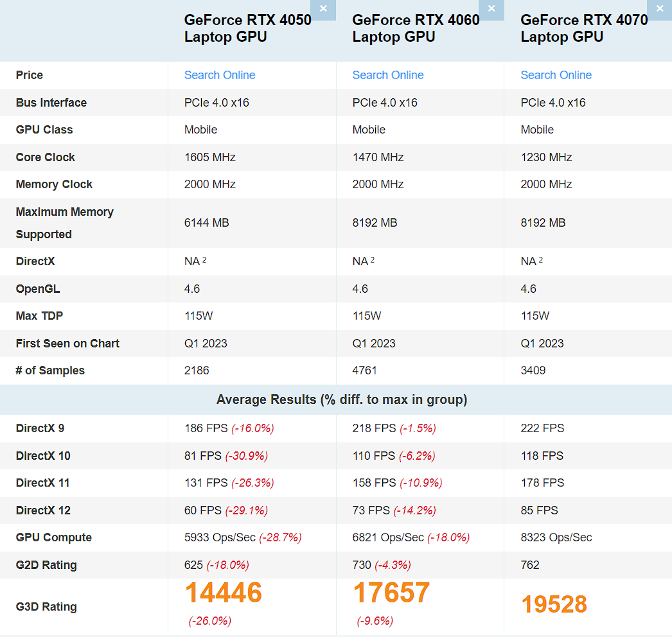The image size is (672, 637).
Task: Click the 118 FPS DirectX 10 value
Action: point(542,456)
